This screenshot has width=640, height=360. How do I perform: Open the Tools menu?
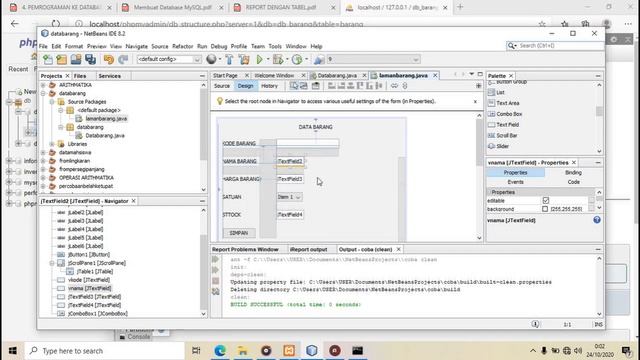pyautogui.click(x=275, y=47)
